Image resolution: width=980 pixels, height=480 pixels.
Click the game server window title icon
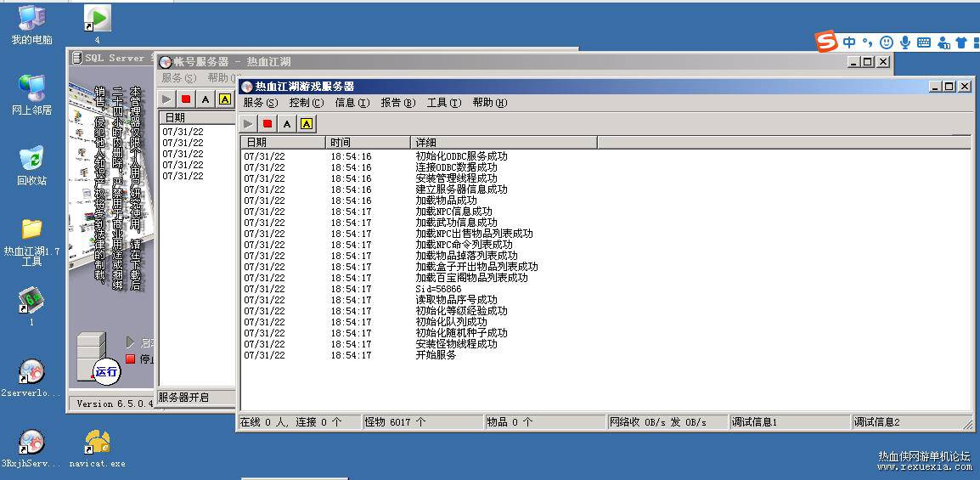[x=247, y=87]
